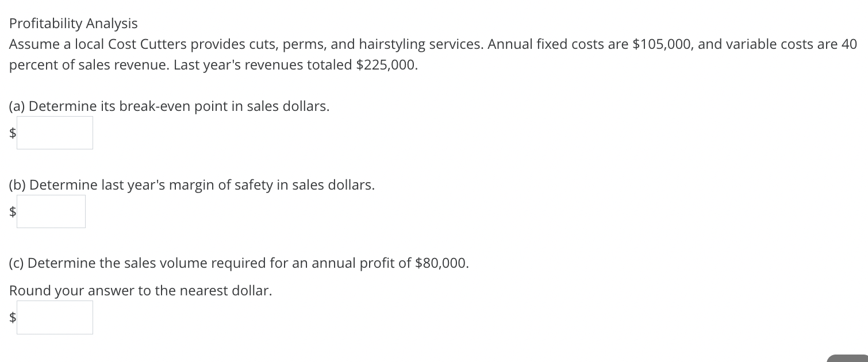Click the dollar sign beside the first answer box
This screenshot has height=362, width=868.
11,133
